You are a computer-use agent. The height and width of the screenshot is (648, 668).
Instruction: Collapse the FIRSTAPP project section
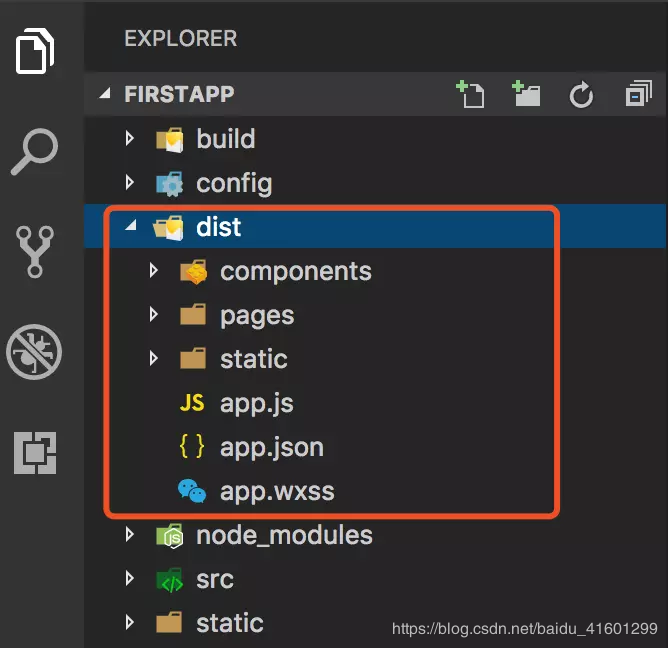(105, 93)
